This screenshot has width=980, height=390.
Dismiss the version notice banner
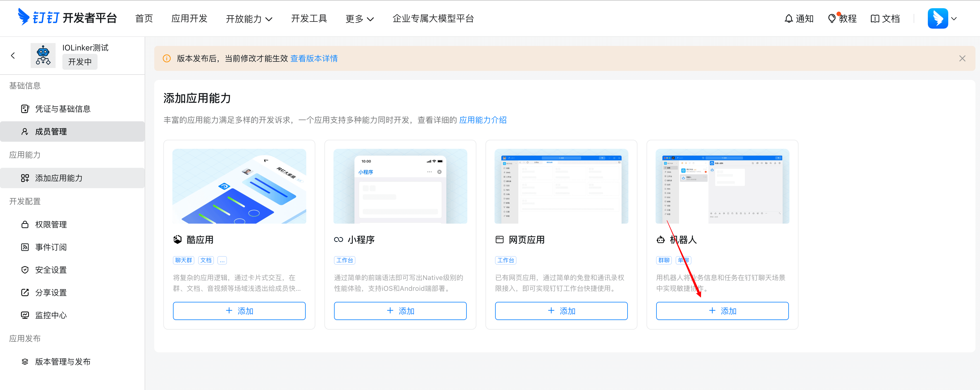click(962, 59)
